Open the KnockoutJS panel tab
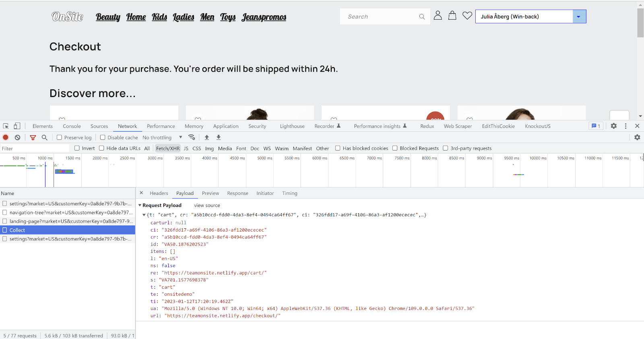Image resolution: width=644 pixels, height=339 pixels. click(537, 126)
